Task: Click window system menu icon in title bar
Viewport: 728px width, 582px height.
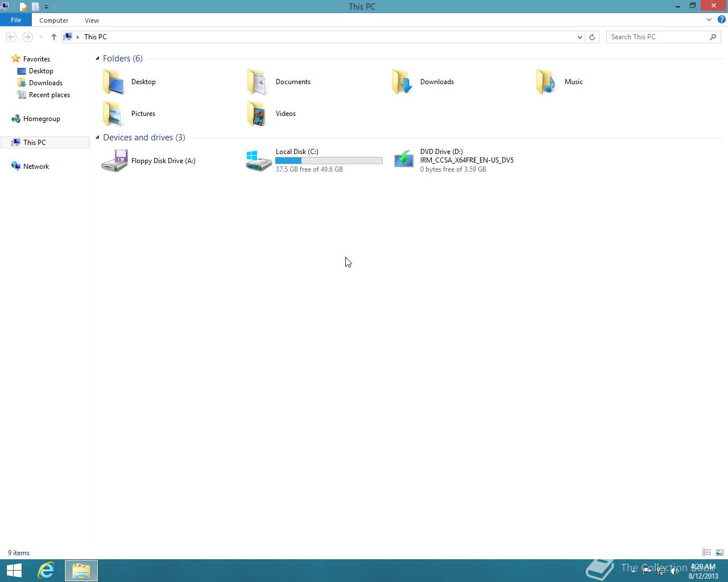Action: [5, 6]
